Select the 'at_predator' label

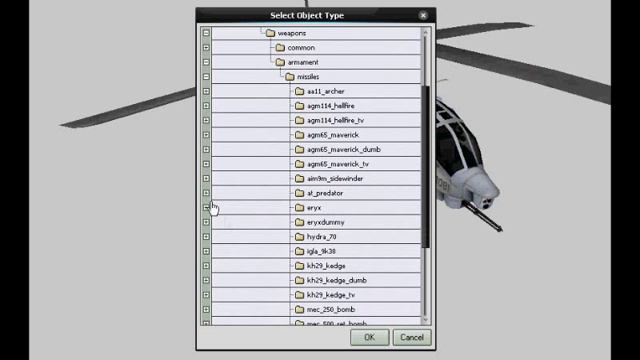[325, 193]
